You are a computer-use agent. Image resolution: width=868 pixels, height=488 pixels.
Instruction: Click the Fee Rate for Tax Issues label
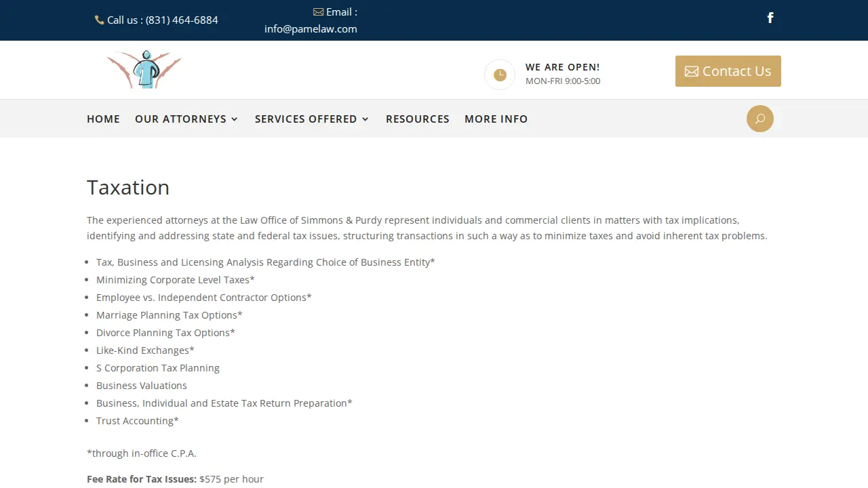tap(142, 479)
